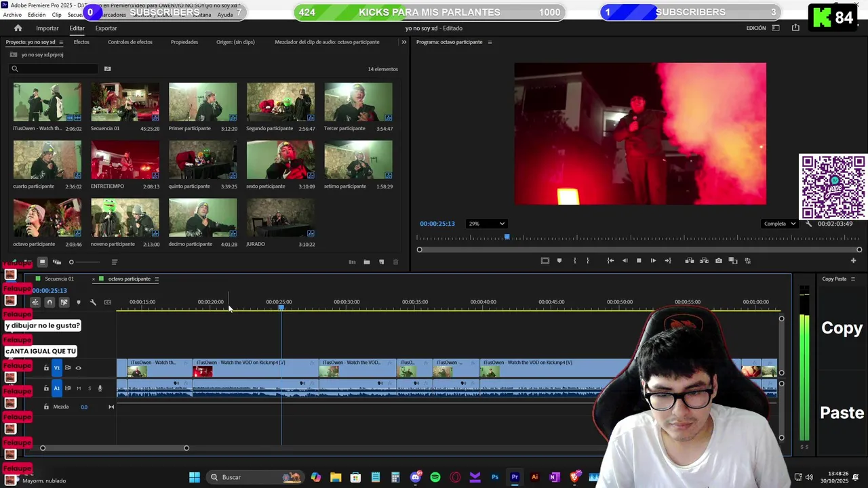The height and width of the screenshot is (488, 868).
Task: Enable voice-over record on A1
Action: (x=100, y=388)
